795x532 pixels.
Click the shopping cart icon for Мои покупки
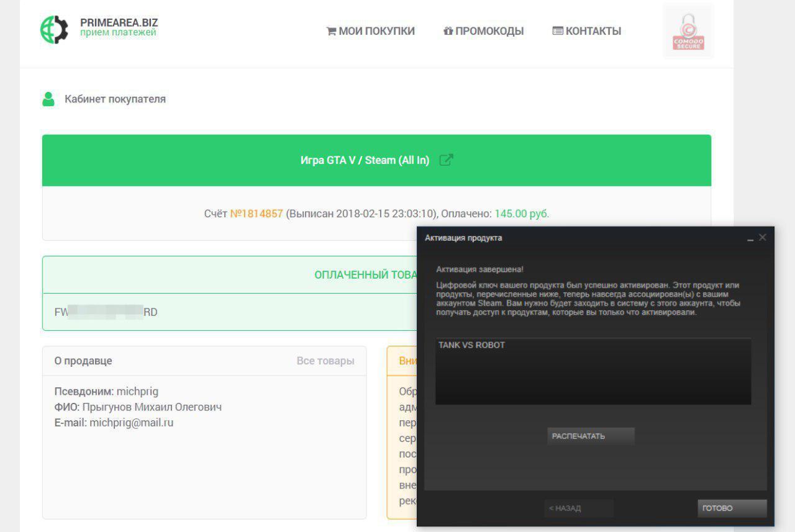point(331,31)
